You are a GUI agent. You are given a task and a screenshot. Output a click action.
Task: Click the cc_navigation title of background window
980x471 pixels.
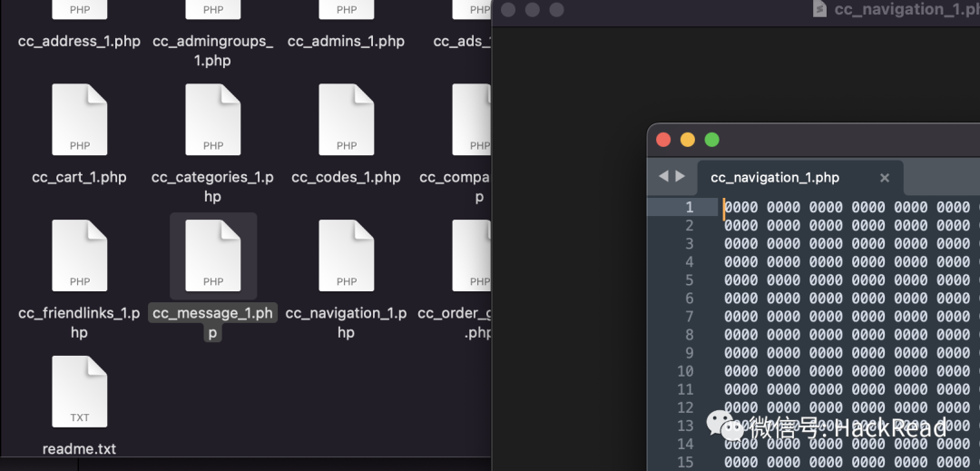tap(906, 9)
